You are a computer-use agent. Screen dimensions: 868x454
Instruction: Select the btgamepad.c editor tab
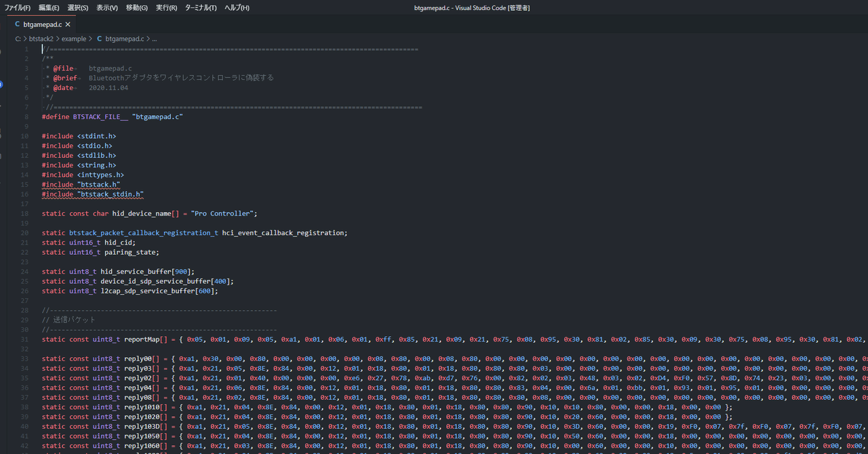tap(42, 24)
